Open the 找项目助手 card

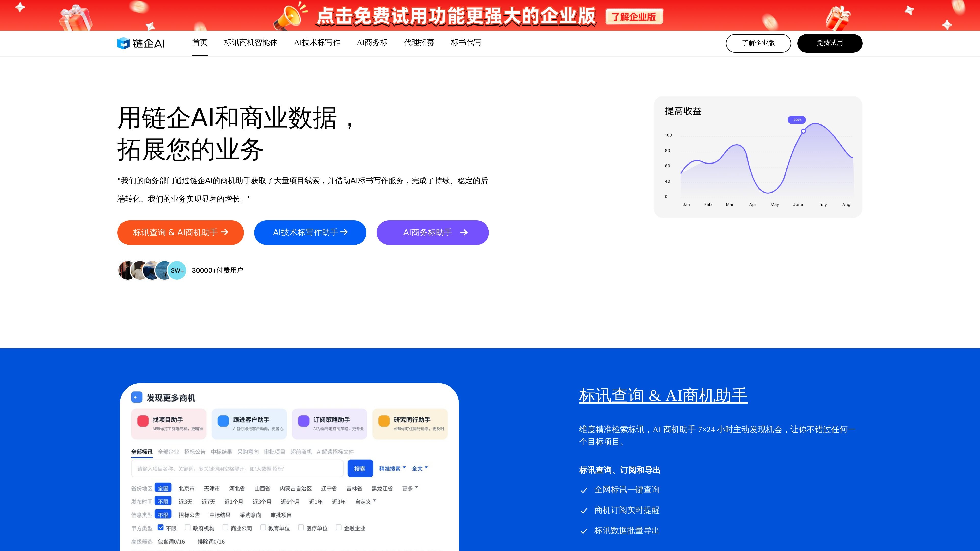[168, 424]
